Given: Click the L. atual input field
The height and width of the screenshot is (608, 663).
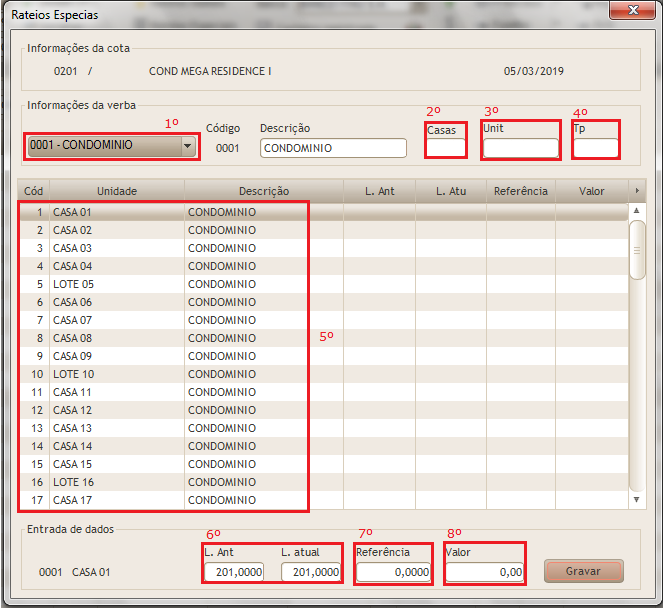Looking at the screenshot, I should click(x=311, y=572).
